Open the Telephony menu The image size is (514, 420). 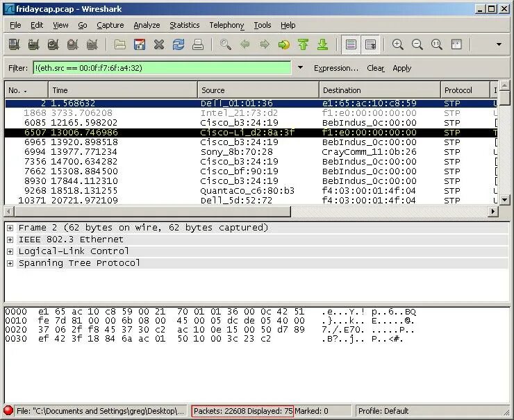[x=226, y=25]
